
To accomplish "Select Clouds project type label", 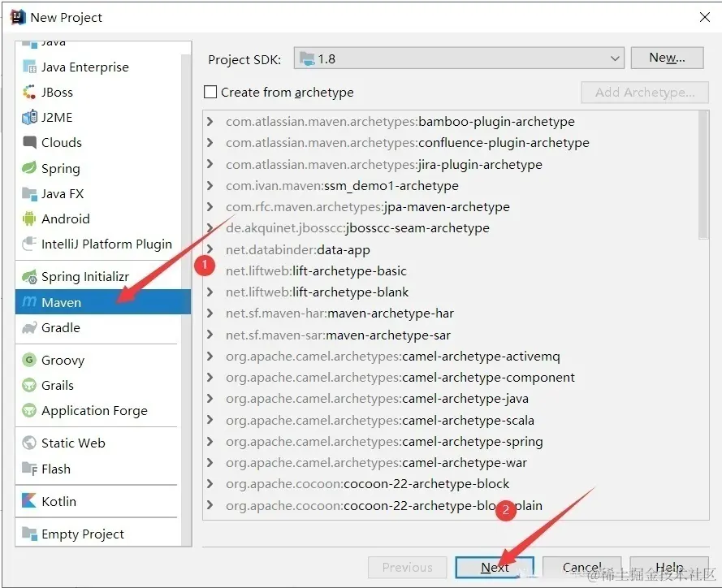I will (x=62, y=142).
